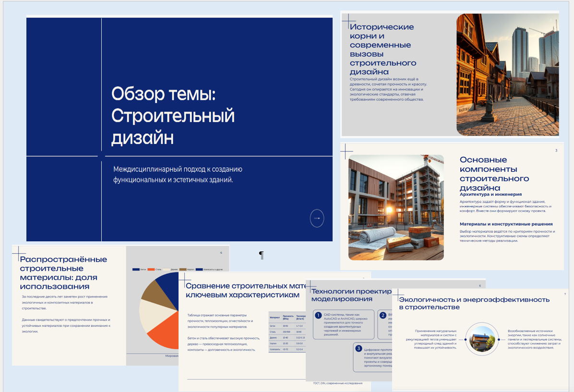Click the paragraph mark below title slide

pyautogui.click(x=262, y=255)
